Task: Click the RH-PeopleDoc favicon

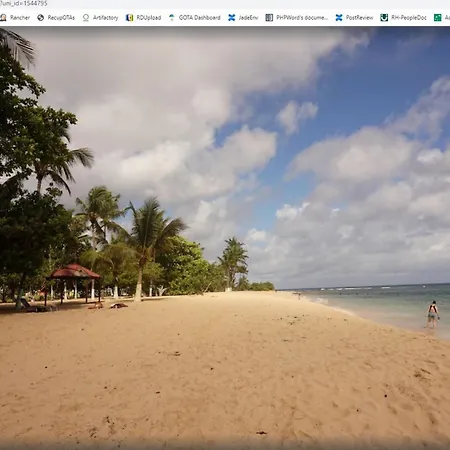Action: pos(384,18)
